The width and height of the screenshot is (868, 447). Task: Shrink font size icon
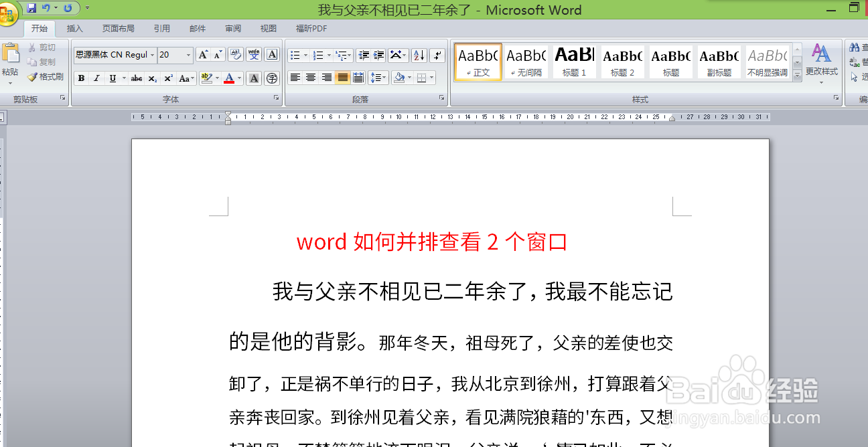point(218,55)
